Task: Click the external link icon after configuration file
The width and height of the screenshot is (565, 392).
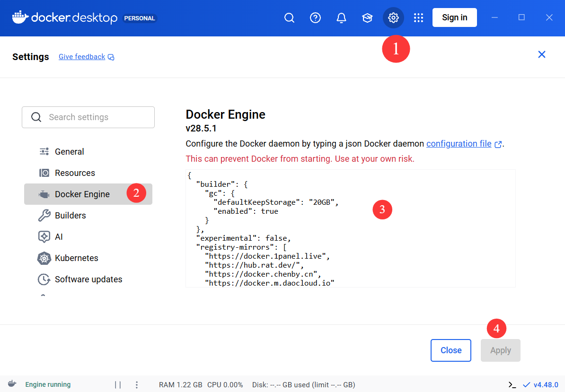Action: (498, 144)
